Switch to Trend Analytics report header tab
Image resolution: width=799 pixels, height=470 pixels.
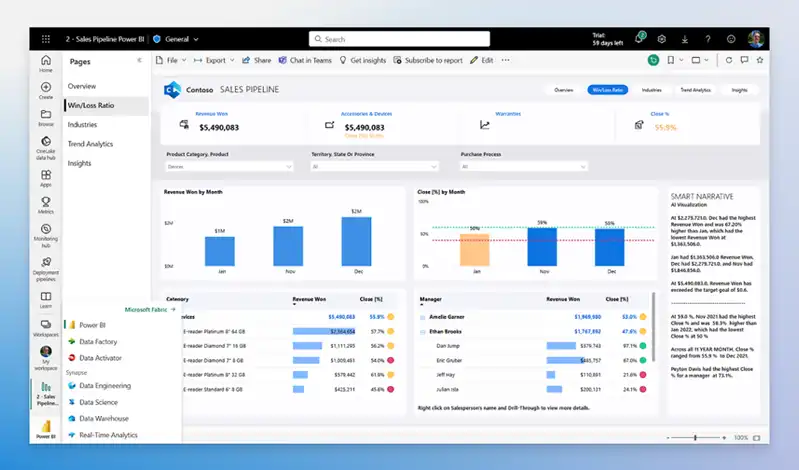[696, 90]
